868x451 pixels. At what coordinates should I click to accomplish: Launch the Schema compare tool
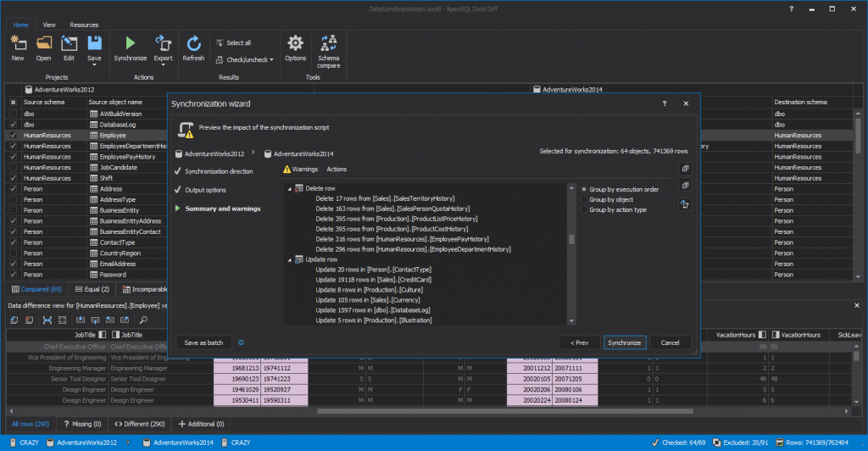click(328, 43)
